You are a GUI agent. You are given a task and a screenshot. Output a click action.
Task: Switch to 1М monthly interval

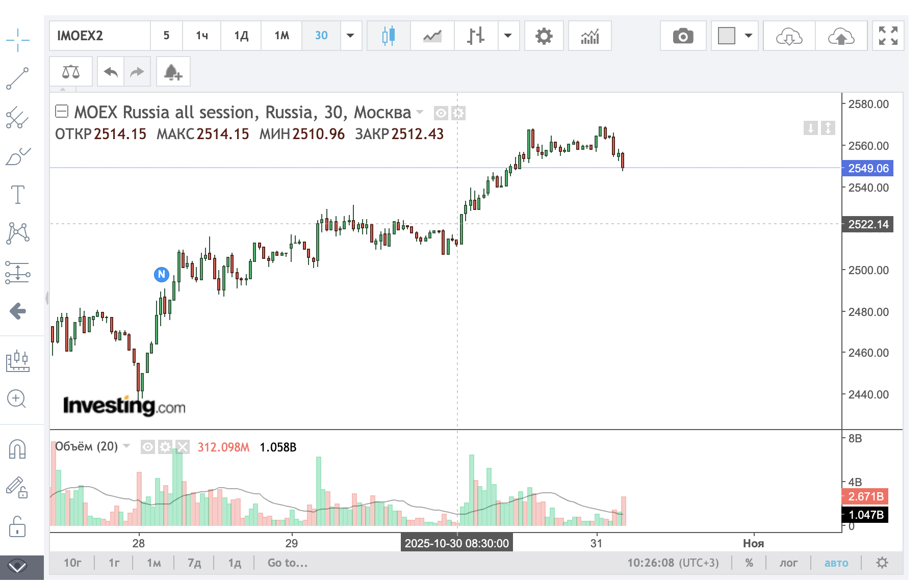282,36
